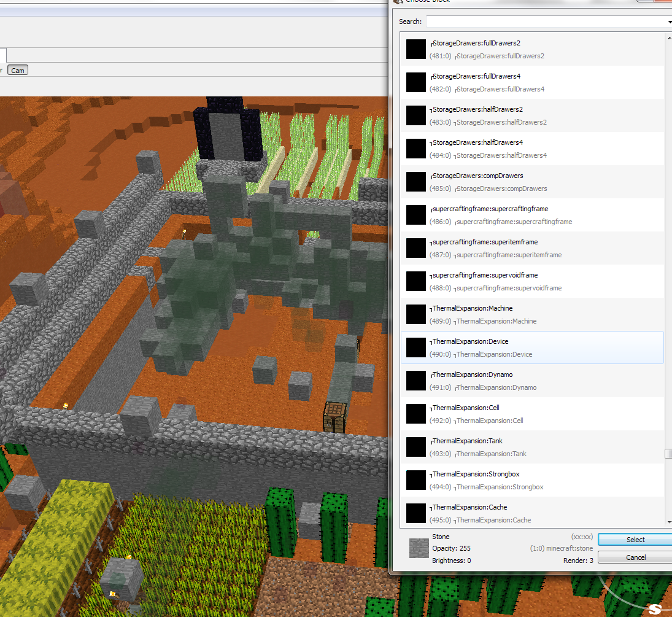Click the block icon beside StorageDrawers:halfDrawers2
Viewport: 672px width, 617px height.
(415, 116)
